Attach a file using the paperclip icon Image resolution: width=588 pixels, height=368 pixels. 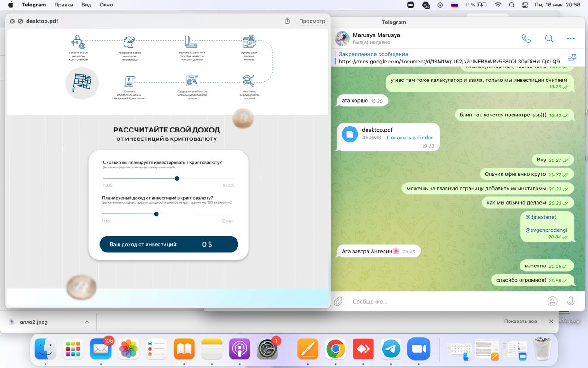click(339, 301)
